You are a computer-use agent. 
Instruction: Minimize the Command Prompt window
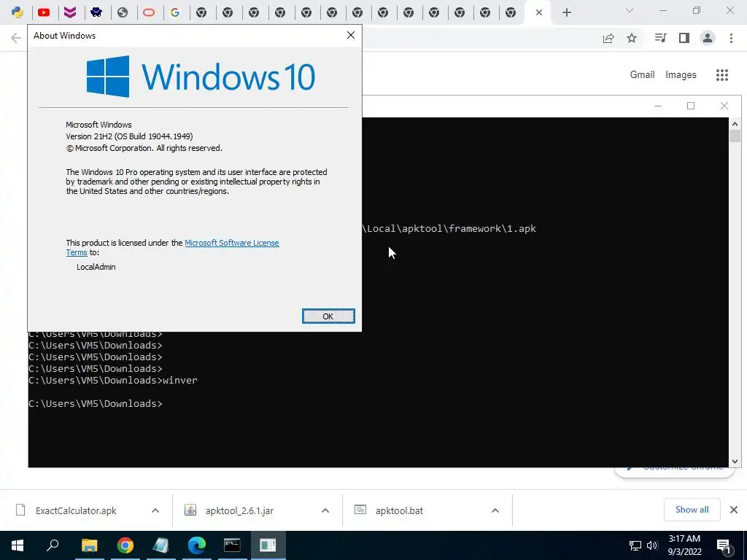[658, 106]
